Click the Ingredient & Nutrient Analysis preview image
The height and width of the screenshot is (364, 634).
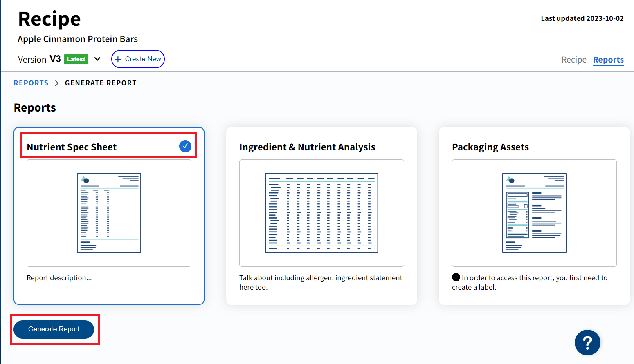321,213
